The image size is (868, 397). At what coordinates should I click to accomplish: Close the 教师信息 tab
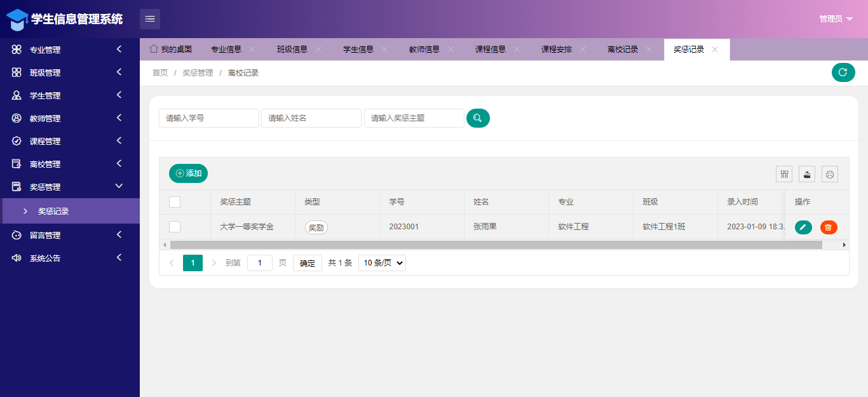pos(451,50)
